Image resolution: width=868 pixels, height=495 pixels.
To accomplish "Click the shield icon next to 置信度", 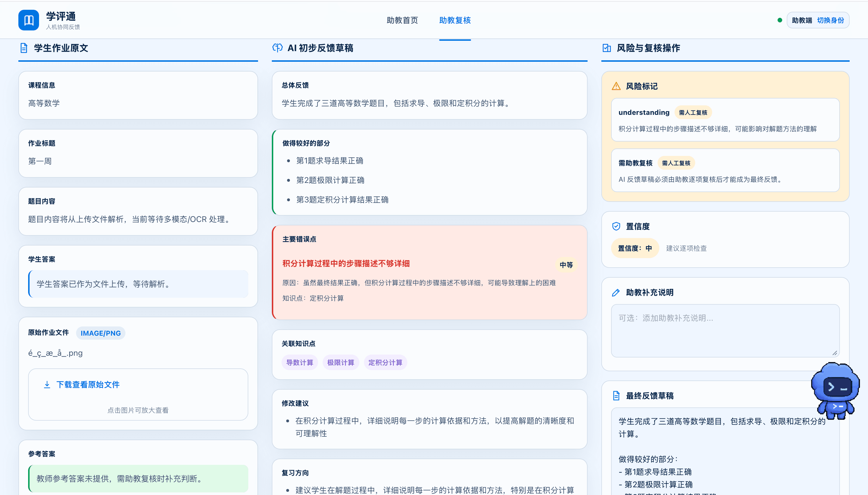I will pyautogui.click(x=616, y=227).
